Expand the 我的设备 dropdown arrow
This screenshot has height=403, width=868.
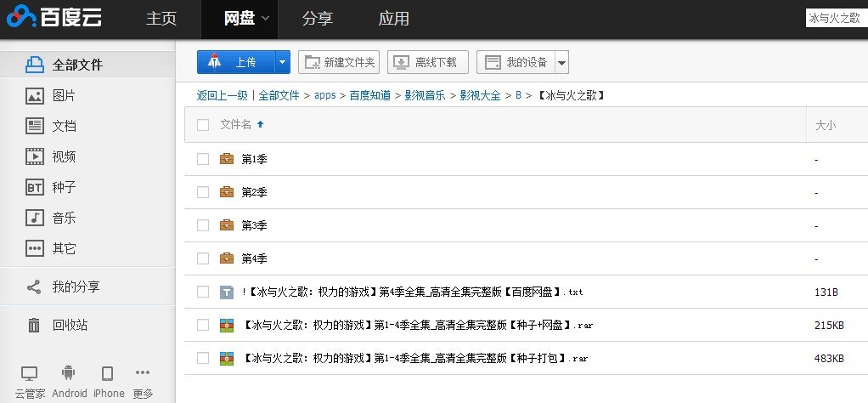click(562, 62)
